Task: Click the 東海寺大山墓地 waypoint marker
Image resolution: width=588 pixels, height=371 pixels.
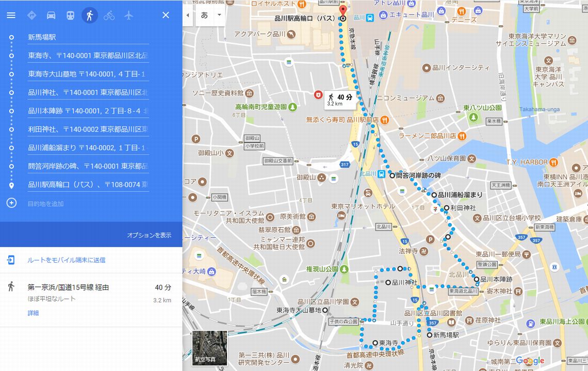Action: 325,310
